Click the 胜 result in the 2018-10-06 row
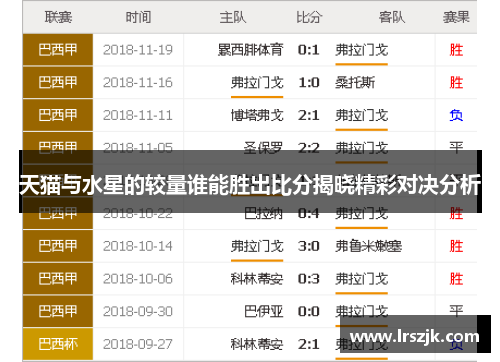This screenshot has height=362, width=500. click(x=456, y=279)
